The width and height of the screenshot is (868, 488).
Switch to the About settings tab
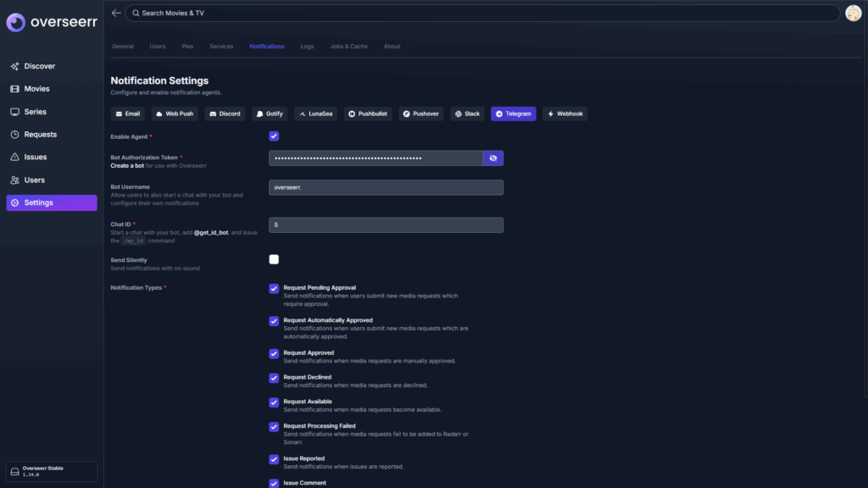[392, 47]
